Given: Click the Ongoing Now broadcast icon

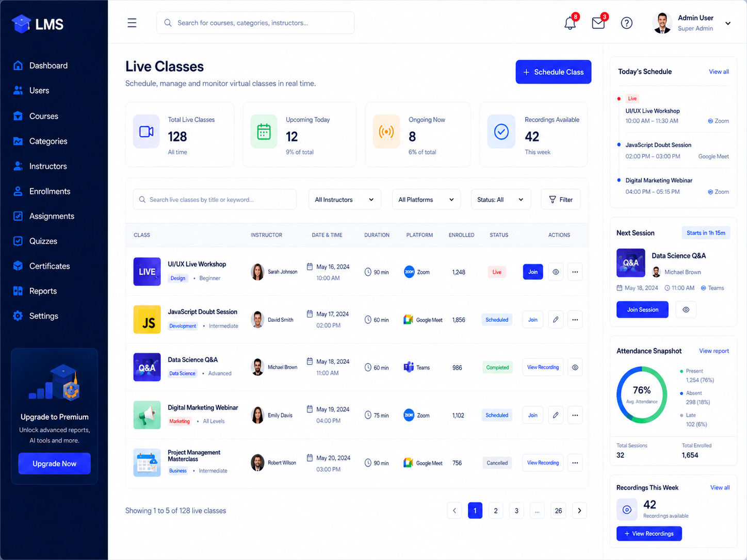Looking at the screenshot, I should click(x=386, y=131).
